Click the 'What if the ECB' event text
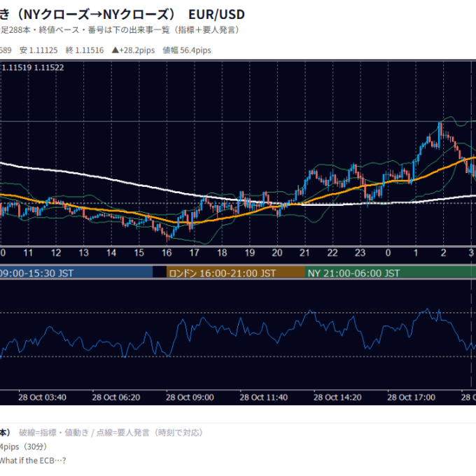This screenshot has height=476, width=476. coord(33,461)
